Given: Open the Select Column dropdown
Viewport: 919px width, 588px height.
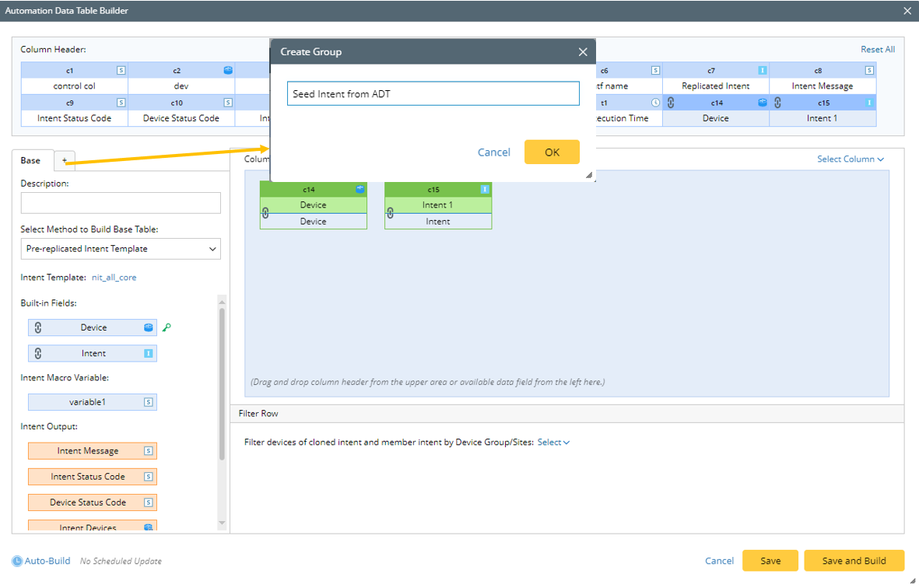Looking at the screenshot, I should pos(851,159).
